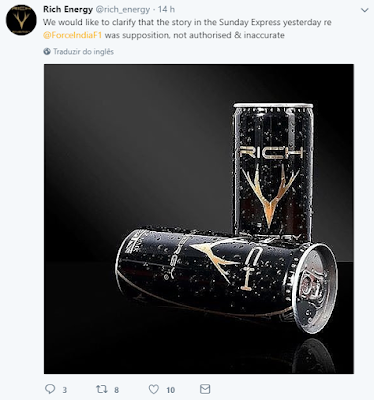Retweet this post with the retweet icon
The height and width of the screenshot is (400, 374).
(x=101, y=389)
